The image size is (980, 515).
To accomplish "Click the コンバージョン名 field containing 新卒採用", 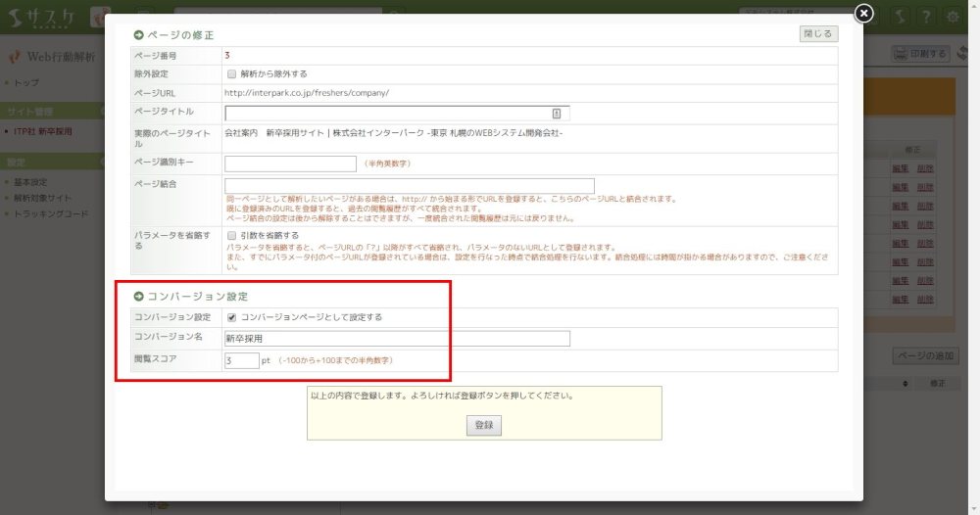I will pos(397,339).
